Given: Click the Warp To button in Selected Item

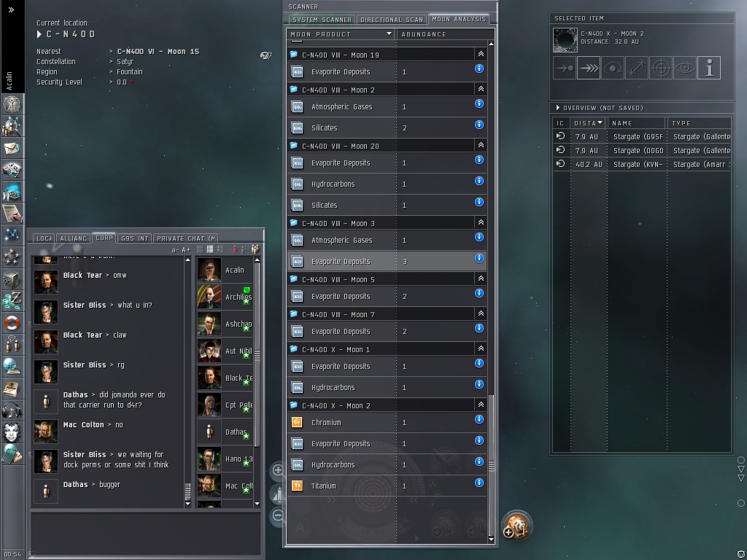Looking at the screenshot, I should (x=589, y=68).
